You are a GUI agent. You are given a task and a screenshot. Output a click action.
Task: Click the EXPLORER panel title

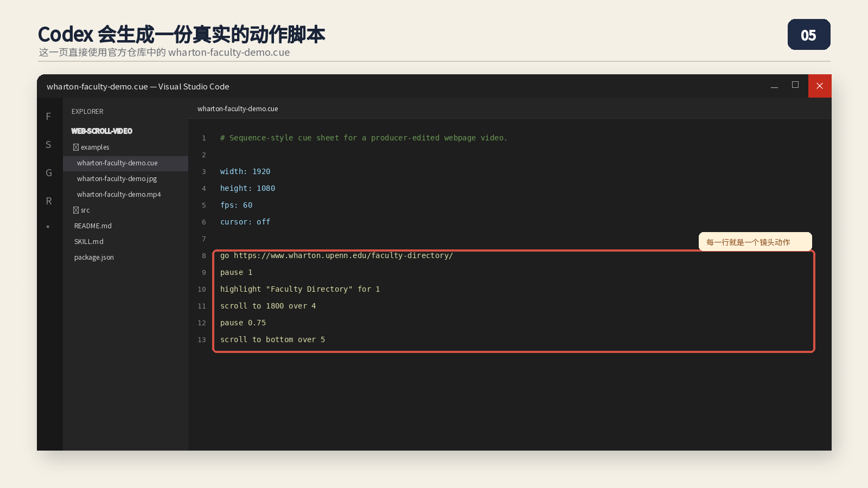point(87,112)
